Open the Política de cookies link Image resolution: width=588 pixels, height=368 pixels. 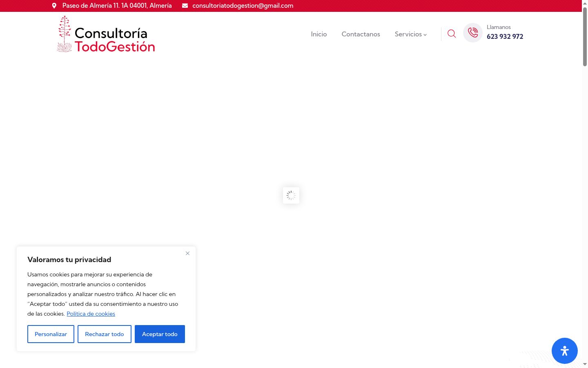pos(91,314)
